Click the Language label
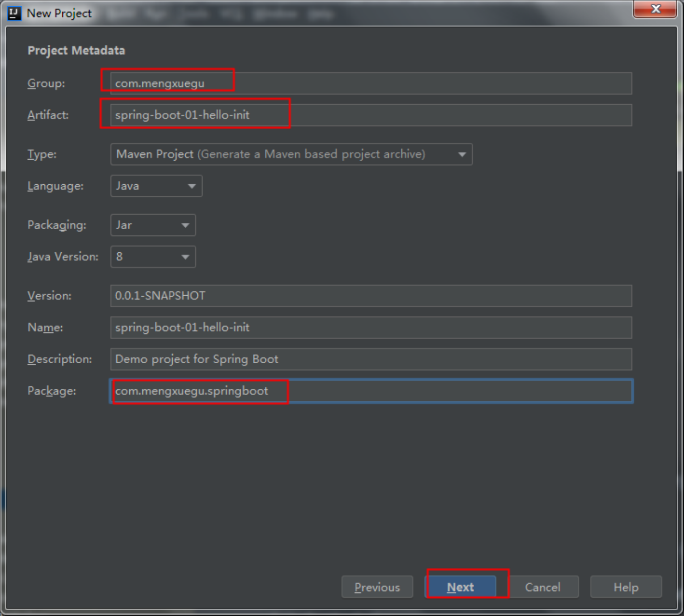The width and height of the screenshot is (684, 616). 55,186
